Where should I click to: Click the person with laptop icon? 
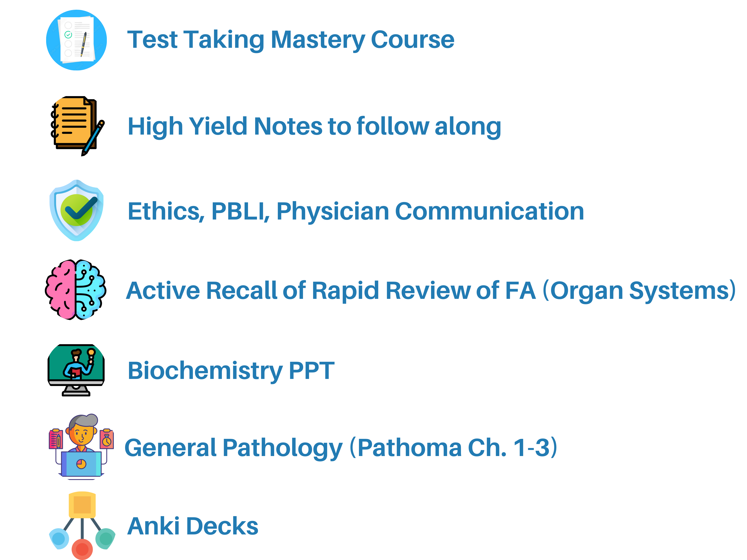point(81,447)
